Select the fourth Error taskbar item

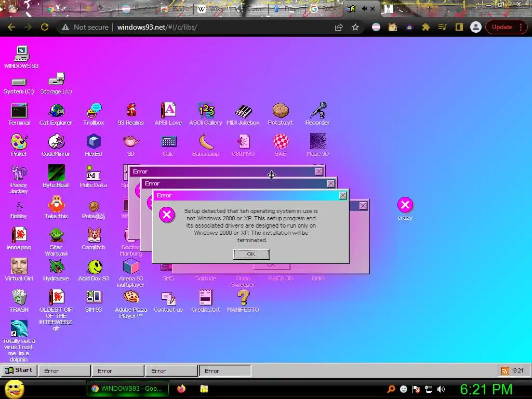click(225, 371)
